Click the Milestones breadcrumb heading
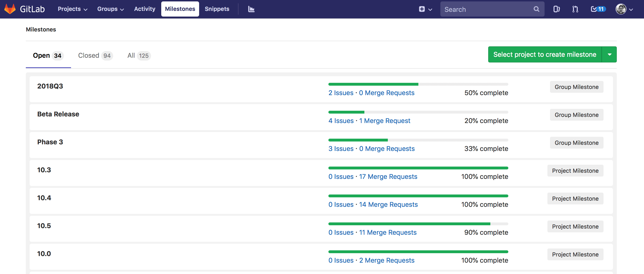The width and height of the screenshot is (644, 274). (41, 30)
